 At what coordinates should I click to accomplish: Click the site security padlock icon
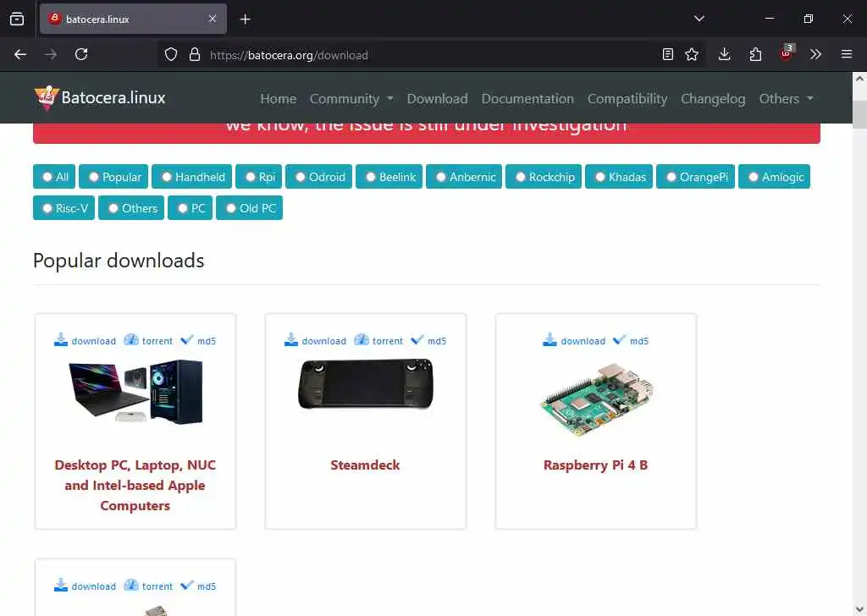[x=195, y=54]
